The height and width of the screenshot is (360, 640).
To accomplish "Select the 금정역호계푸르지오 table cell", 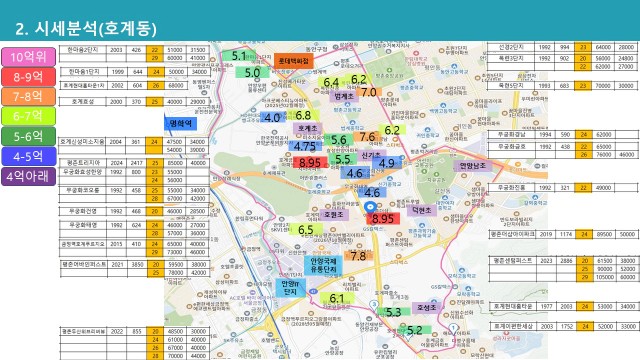I will [x=83, y=244].
